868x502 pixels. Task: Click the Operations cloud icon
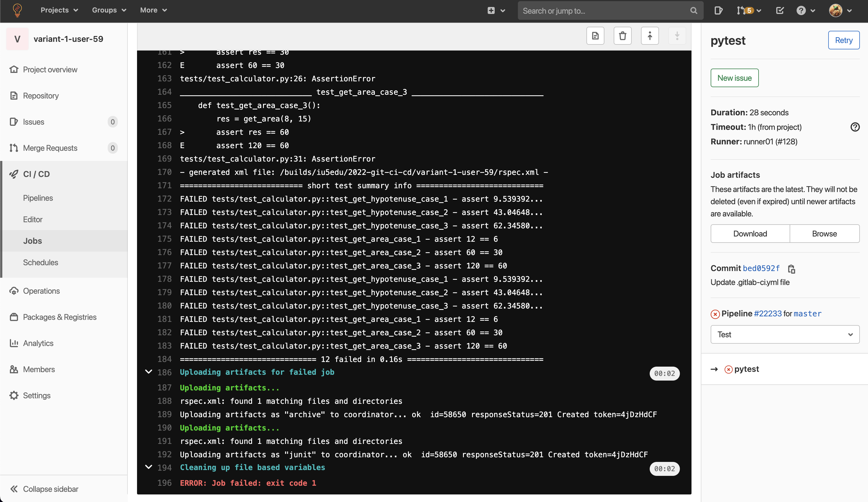click(x=14, y=291)
